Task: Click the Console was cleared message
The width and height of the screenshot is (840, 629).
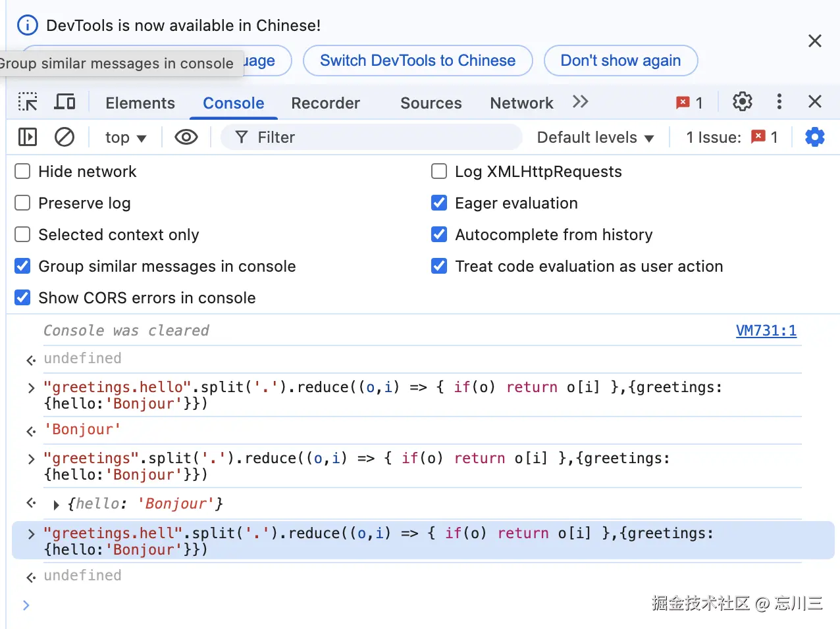Action: (x=126, y=331)
